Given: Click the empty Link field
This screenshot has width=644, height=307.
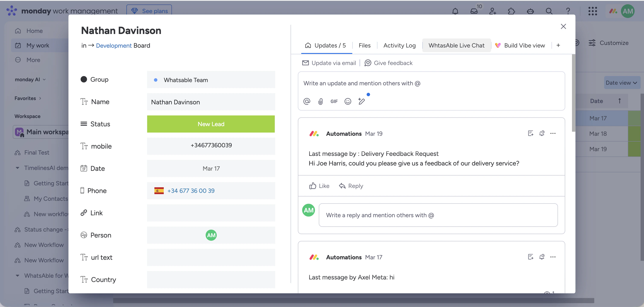Looking at the screenshot, I should (x=211, y=213).
